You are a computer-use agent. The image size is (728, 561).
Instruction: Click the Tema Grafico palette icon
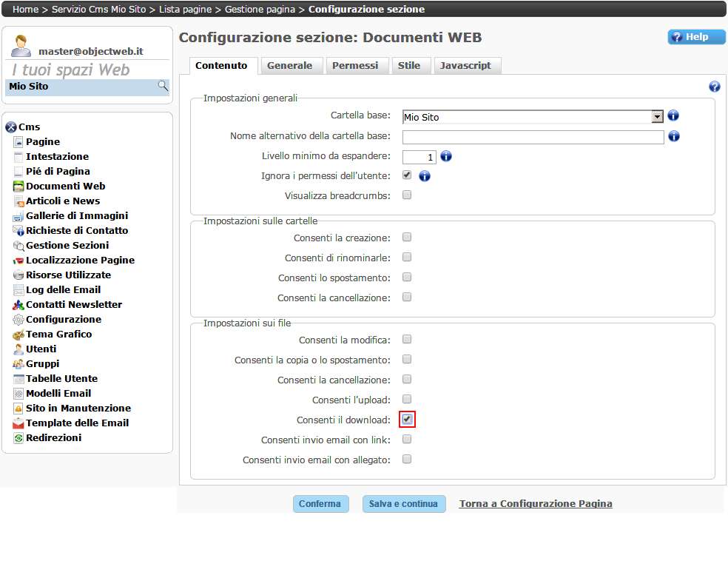[x=19, y=335]
